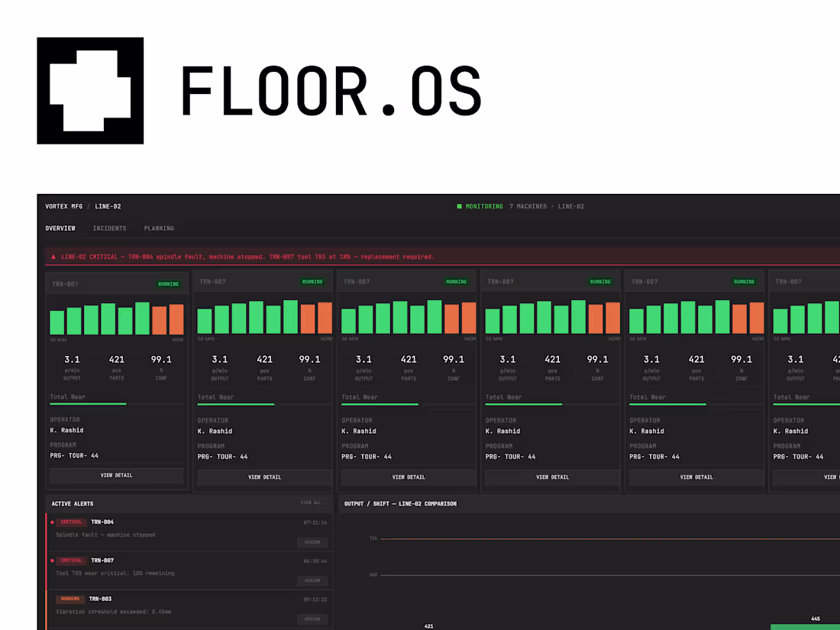Click 'Vibration threshold exceeded: 0.45mm' text
Viewport: 840px width, 630px height.
point(113,612)
